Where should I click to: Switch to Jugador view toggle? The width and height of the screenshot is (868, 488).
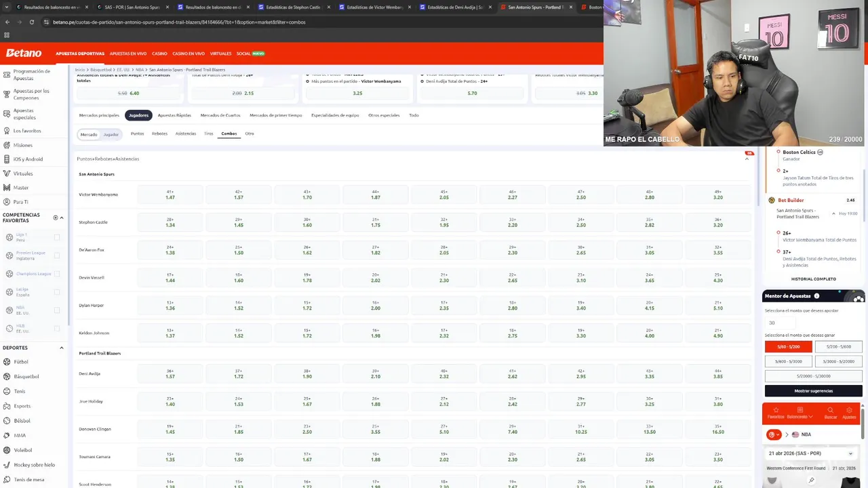click(111, 134)
